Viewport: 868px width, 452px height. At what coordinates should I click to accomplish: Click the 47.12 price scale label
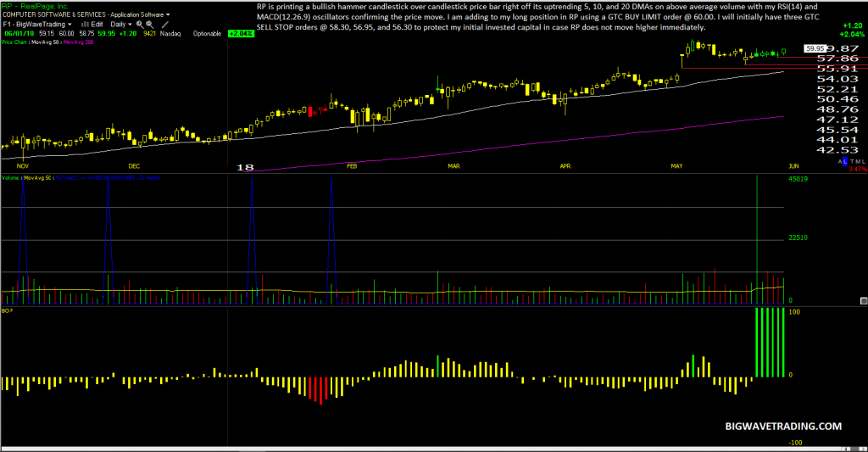click(x=837, y=120)
